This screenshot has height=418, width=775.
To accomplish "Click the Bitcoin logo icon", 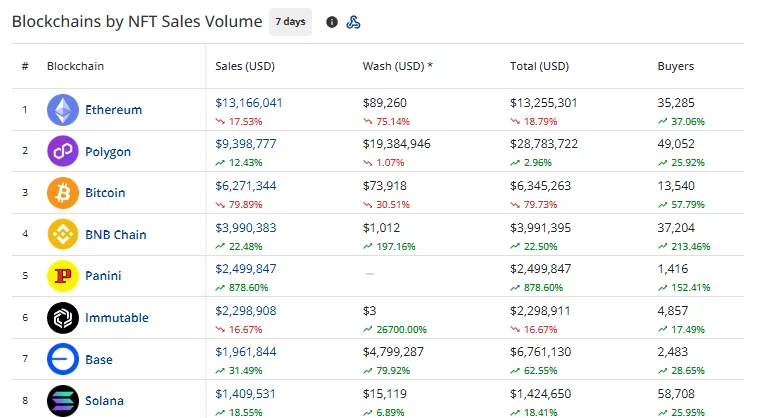I will (63, 193).
